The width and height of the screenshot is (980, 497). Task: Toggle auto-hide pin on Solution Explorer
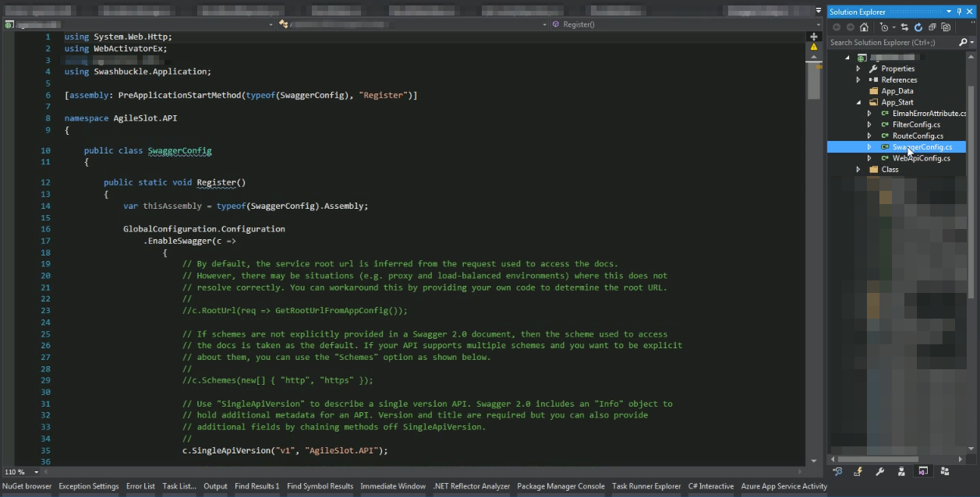(x=959, y=12)
